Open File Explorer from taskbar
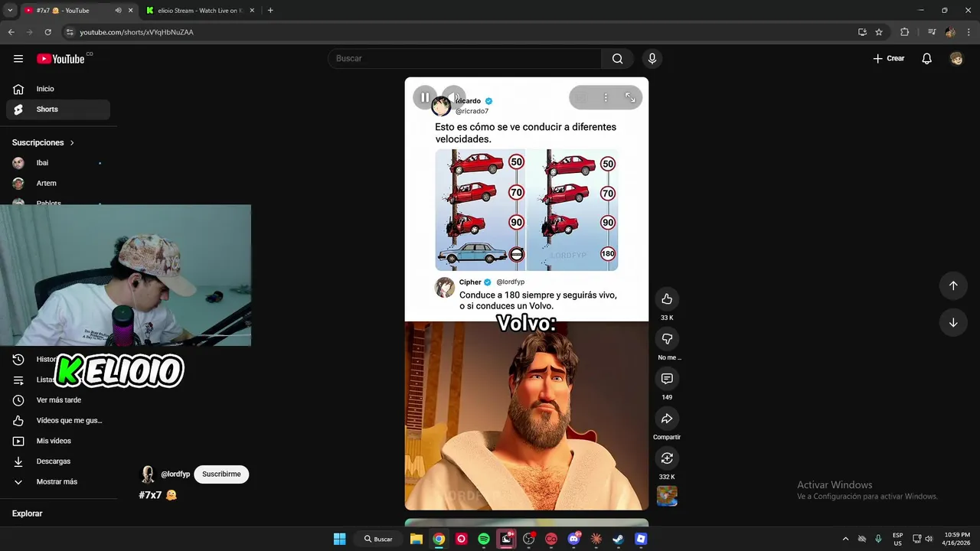The image size is (980, 551). [x=416, y=539]
